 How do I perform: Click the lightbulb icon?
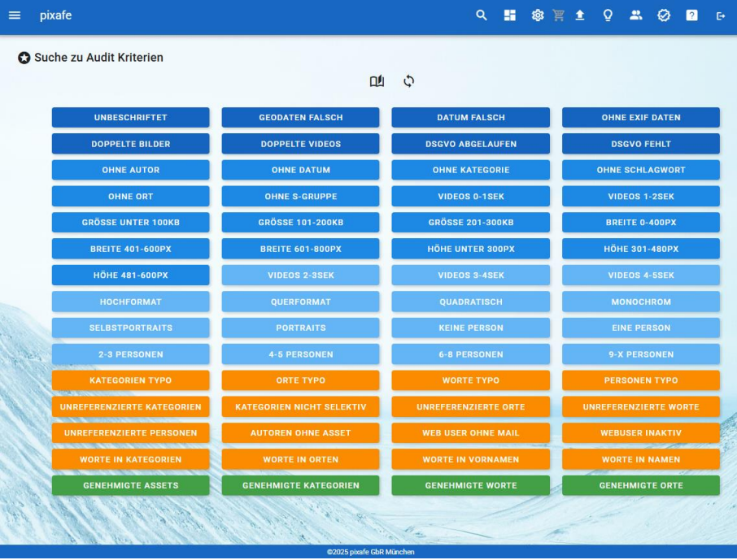click(608, 15)
